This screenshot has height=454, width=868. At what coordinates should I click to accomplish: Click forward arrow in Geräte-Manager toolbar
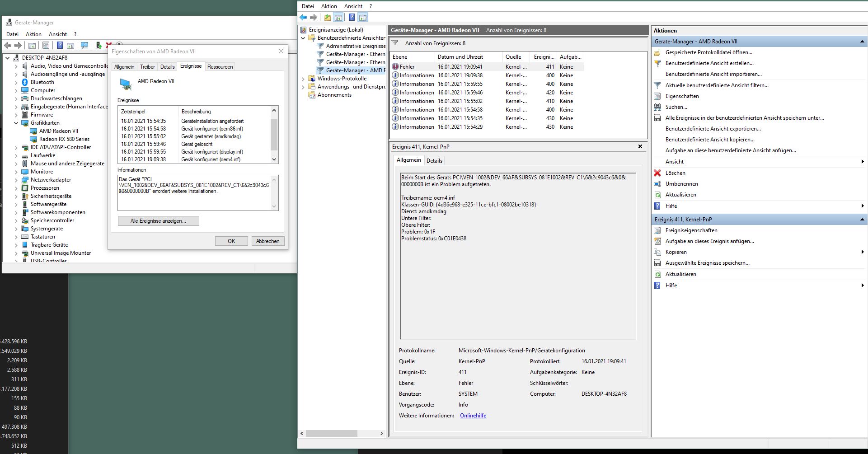(18, 45)
